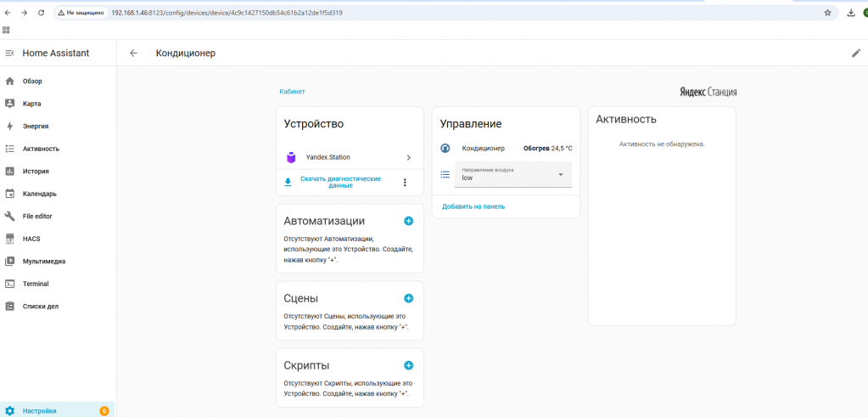This screenshot has height=417, width=868.
Task: Open the Настройки gear icon
Action: pos(9,411)
